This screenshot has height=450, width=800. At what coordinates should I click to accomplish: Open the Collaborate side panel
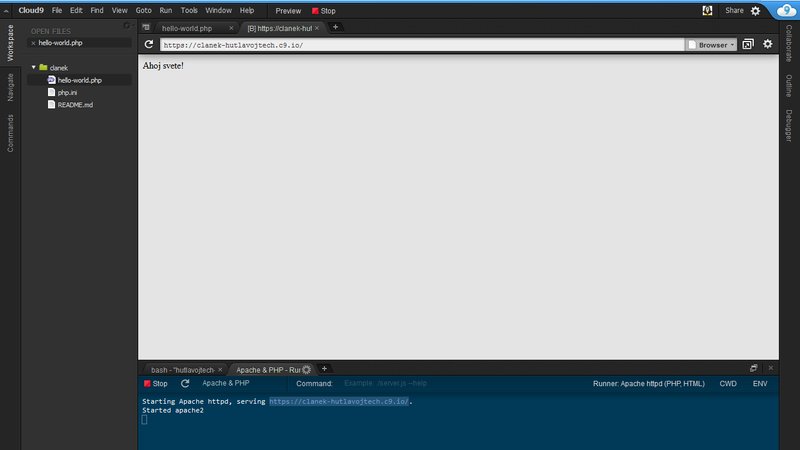[x=789, y=43]
